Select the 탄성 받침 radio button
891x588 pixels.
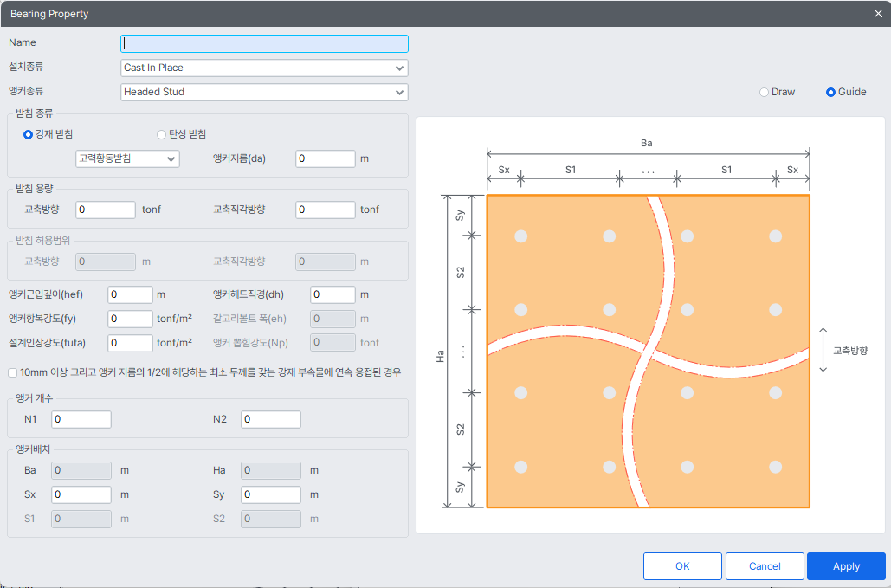[x=161, y=134]
